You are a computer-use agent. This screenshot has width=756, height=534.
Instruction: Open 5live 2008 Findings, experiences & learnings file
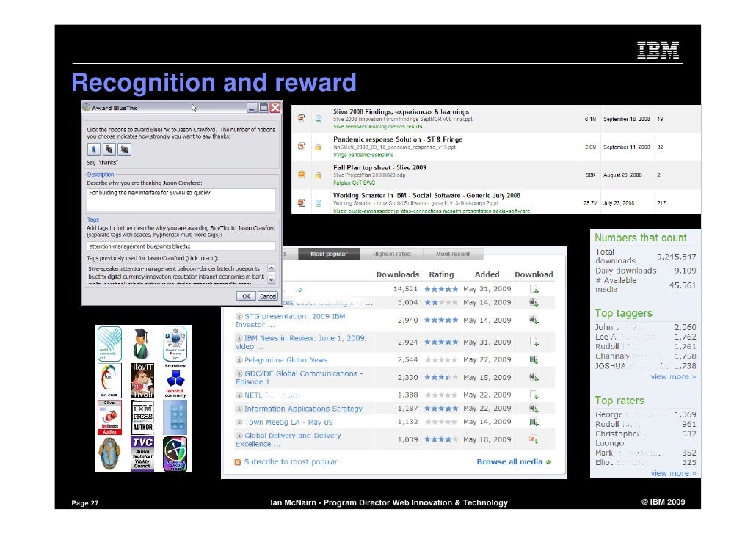pyautogui.click(x=401, y=111)
